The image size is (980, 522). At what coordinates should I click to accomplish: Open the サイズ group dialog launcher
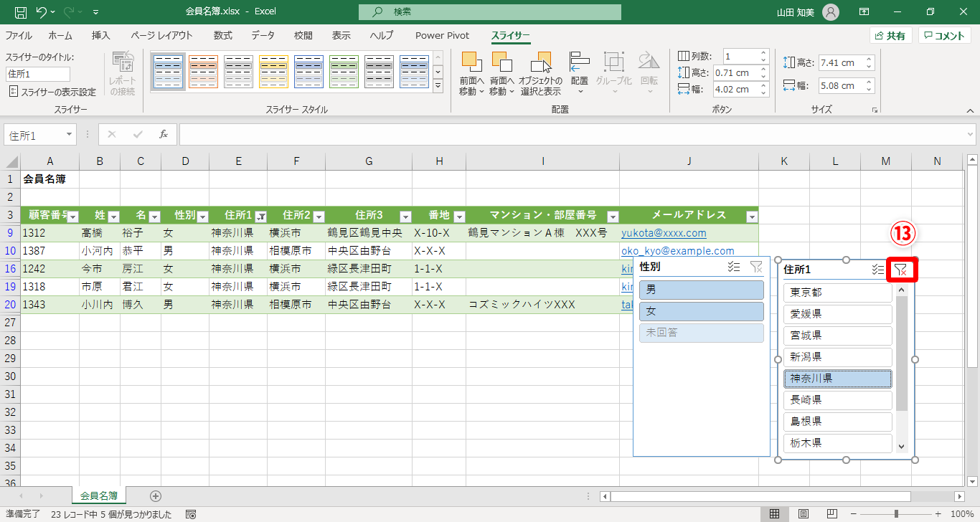pyautogui.click(x=875, y=110)
